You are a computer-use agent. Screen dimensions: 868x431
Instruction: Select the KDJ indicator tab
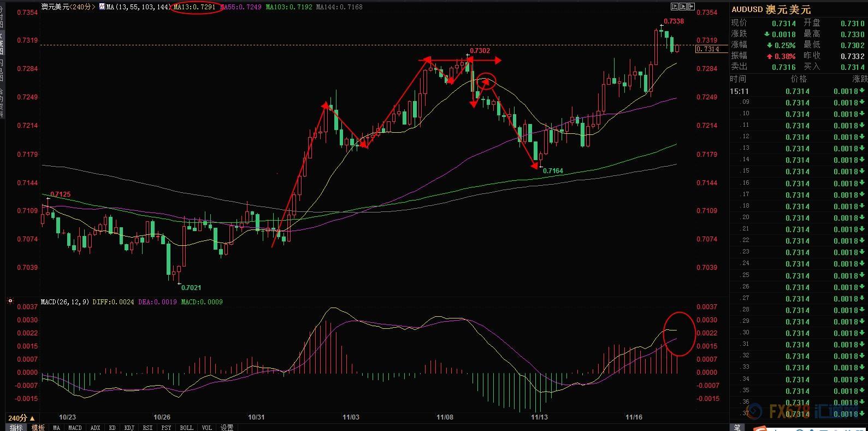129,427
